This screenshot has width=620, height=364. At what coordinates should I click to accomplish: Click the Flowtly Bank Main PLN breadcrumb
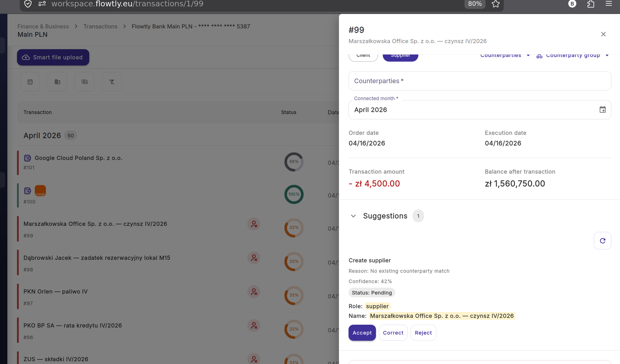tap(191, 26)
